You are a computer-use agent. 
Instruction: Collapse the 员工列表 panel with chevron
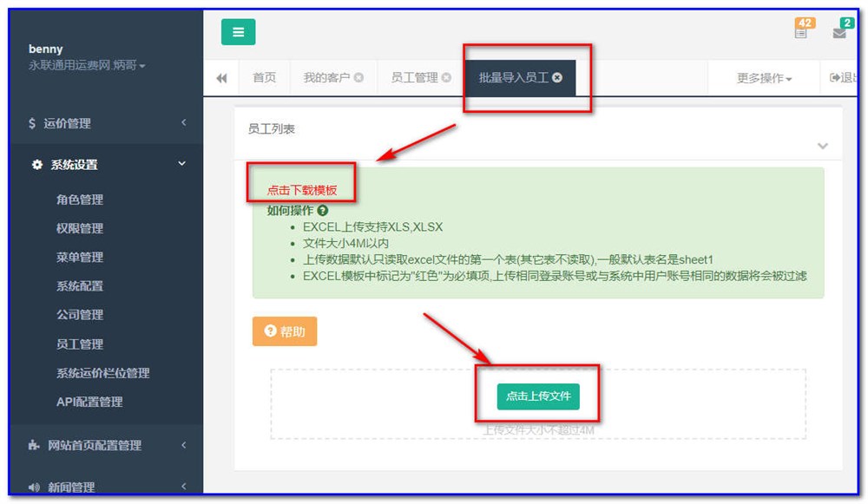click(x=822, y=146)
